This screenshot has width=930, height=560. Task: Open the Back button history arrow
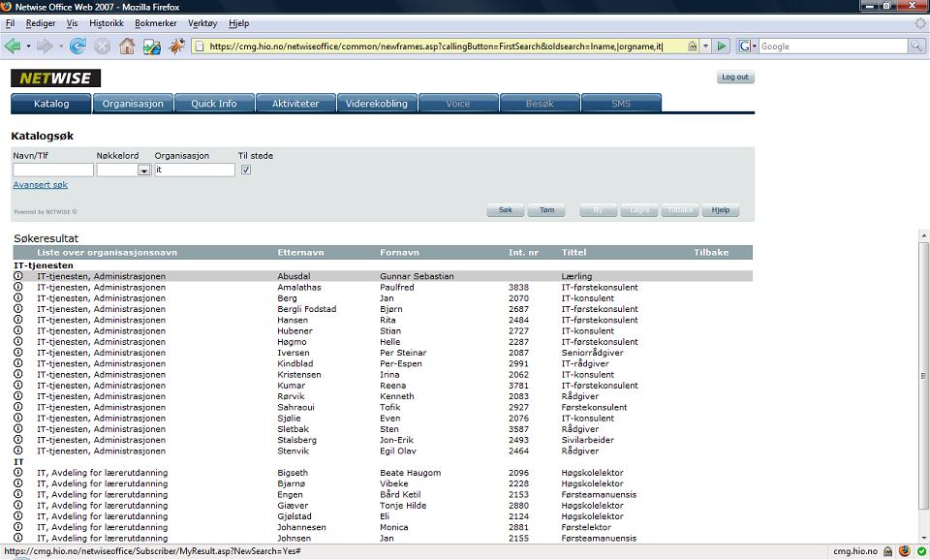[28, 46]
